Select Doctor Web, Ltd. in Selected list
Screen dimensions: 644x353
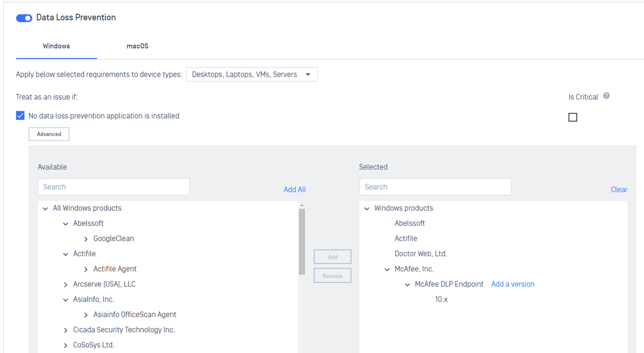[x=421, y=254]
